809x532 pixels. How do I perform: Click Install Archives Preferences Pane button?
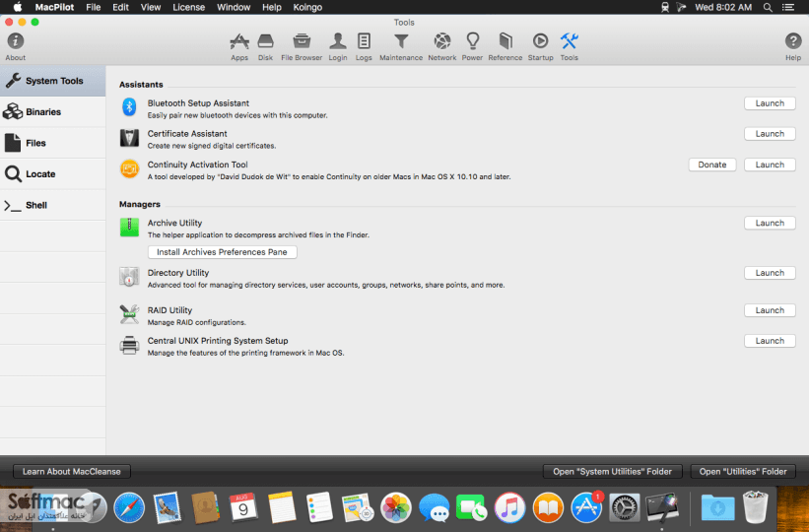222,252
